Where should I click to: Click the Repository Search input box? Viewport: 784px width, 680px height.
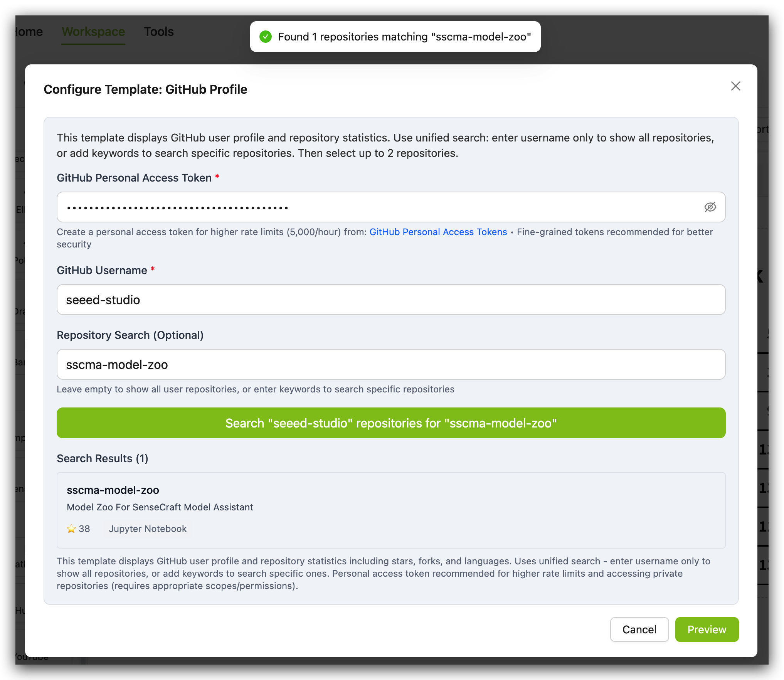pos(391,364)
